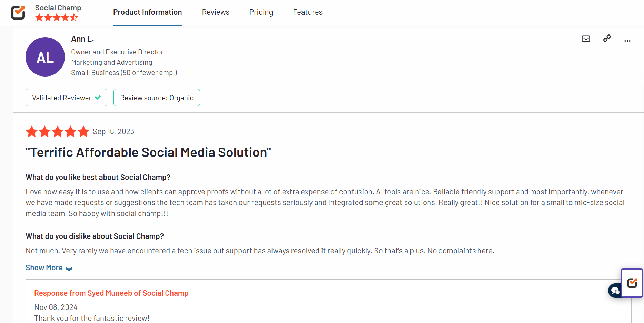Viewport: 644px width, 323px height.
Task: Copy review link via chain icon
Action: click(607, 39)
